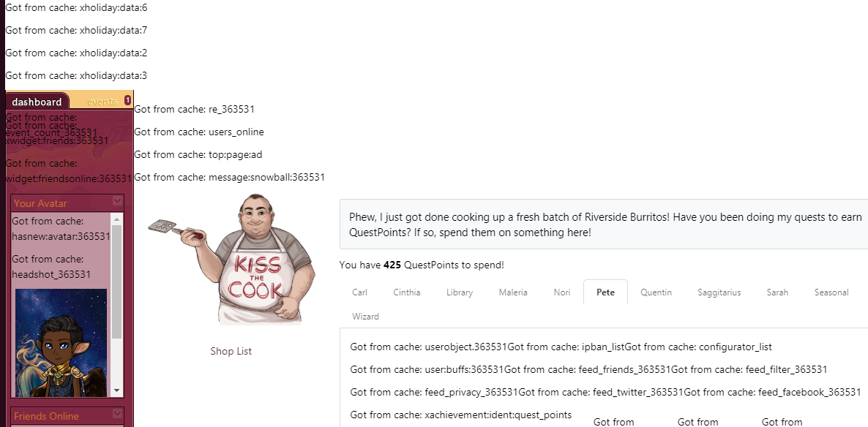The image size is (868, 427).
Task: Collapse the Friends Online widget arrow
Action: 117,413
